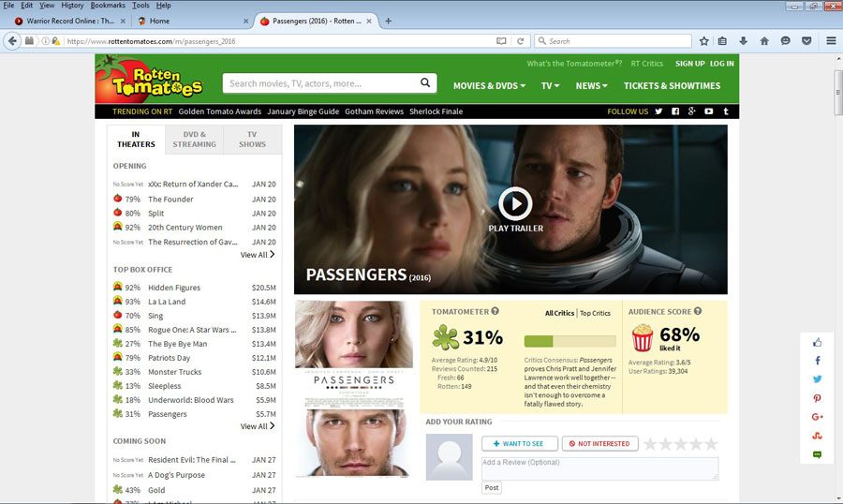This screenshot has height=504, width=843.
Task: Click the green comment bubble sidebar icon
Action: 817,454
